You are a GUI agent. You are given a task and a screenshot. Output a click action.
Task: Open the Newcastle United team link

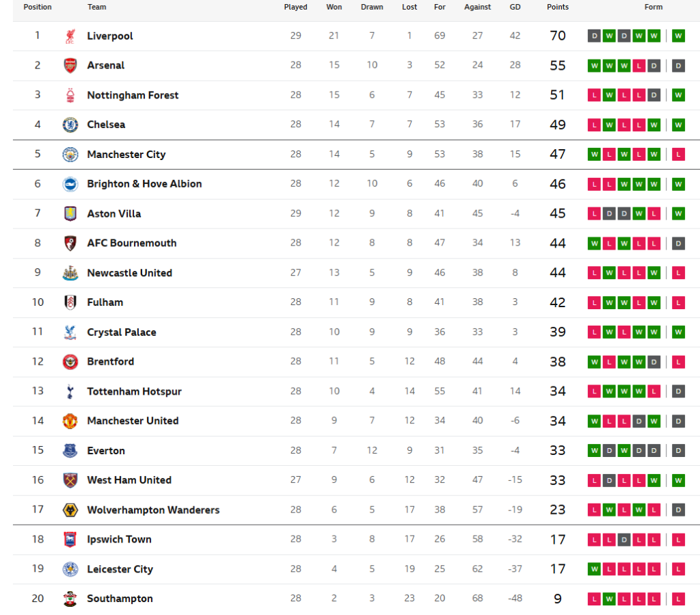(x=129, y=272)
